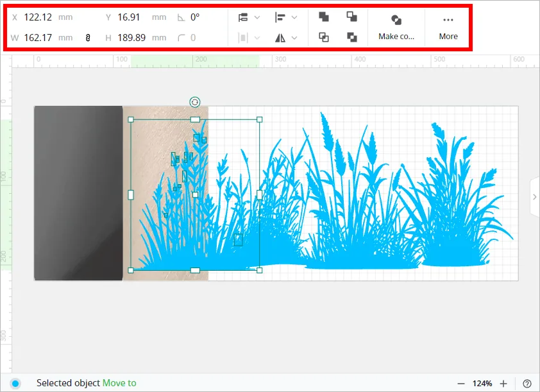Expand the layer arrangement dropdown arrow
The width and height of the screenshot is (540, 392).
click(257, 17)
